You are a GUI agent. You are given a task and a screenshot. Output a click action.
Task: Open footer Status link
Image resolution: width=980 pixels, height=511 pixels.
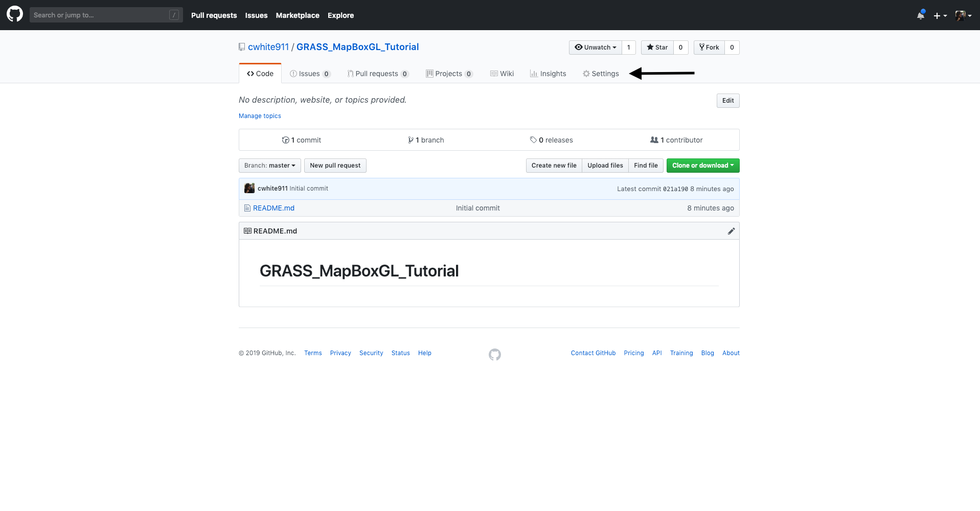(x=401, y=353)
